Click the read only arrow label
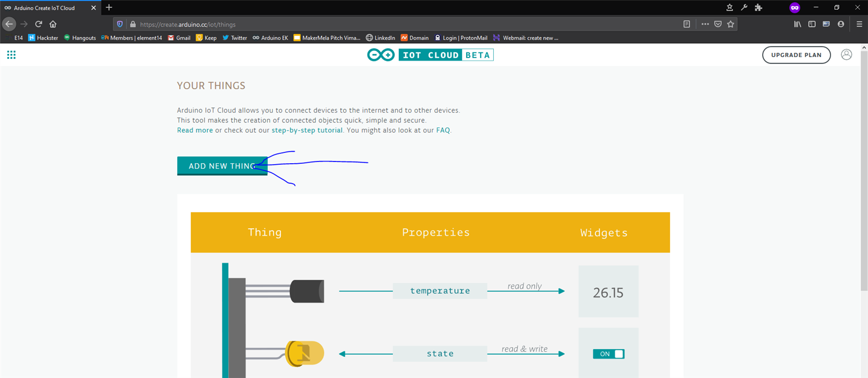This screenshot has width=868, height=378. pyautogui.click(x=524, y=286)
